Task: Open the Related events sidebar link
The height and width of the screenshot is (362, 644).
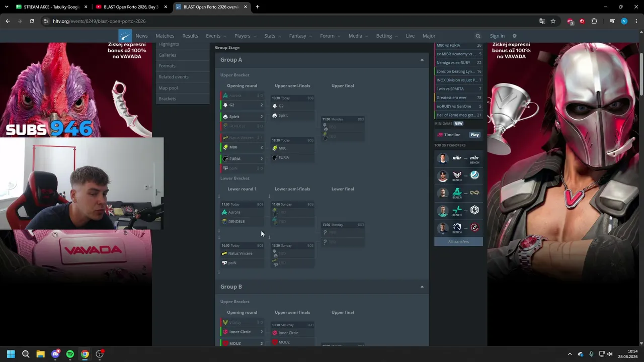Action: [174, 77]
